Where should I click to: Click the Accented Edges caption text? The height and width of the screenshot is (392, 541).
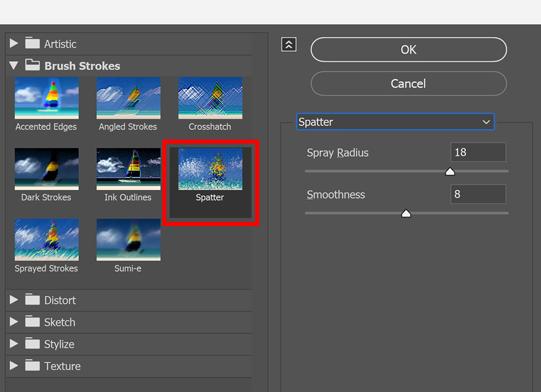point(46,127)
